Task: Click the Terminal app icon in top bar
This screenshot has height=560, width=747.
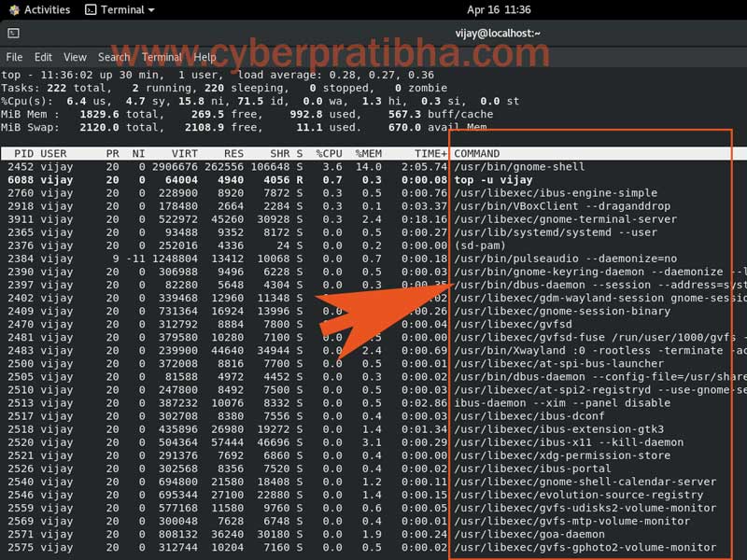Action: point(91,10)
